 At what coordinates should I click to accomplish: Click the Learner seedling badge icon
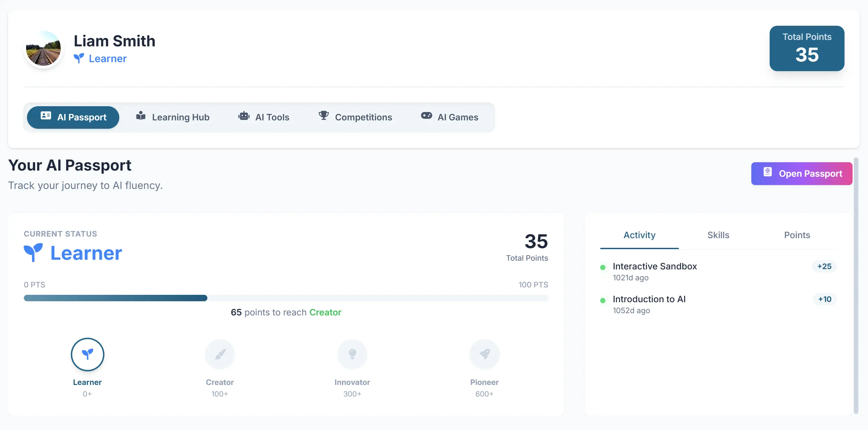87,354
